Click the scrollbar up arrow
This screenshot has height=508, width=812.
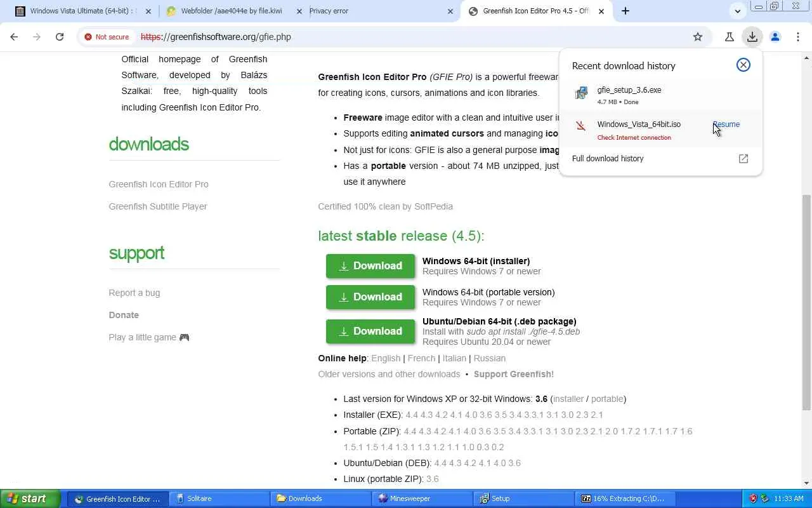coord(806,58)
